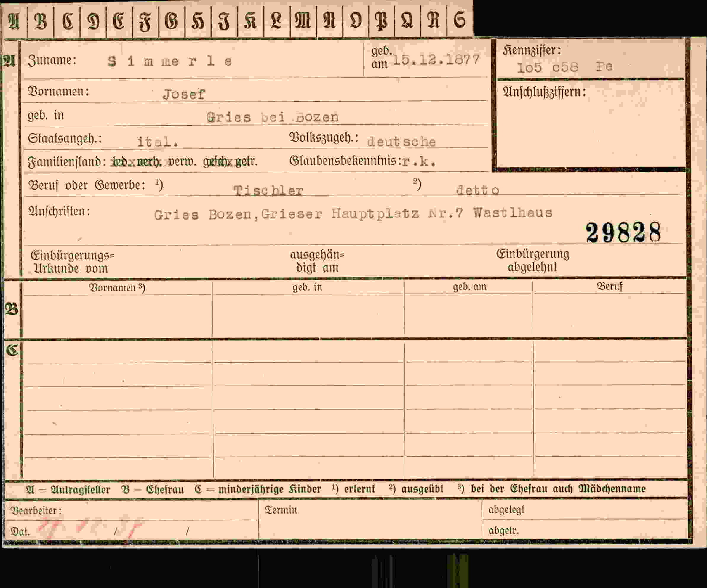This screenshot has height=588, width=707.
Task: Click the typed surname 'Simmerle'
Action: click(x=170, y=61)
